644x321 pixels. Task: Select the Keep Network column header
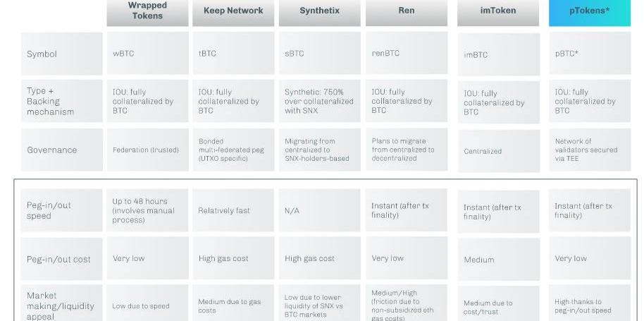tap(233, 11)
